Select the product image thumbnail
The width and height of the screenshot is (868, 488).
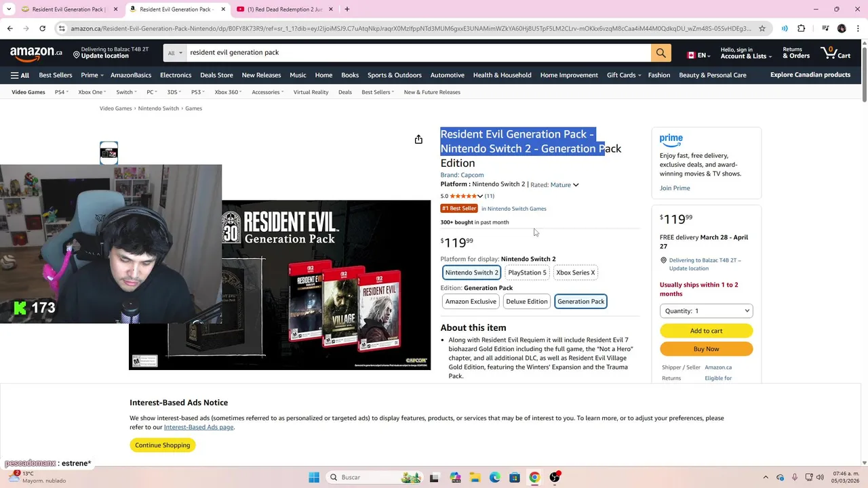(x=108, y=153)
